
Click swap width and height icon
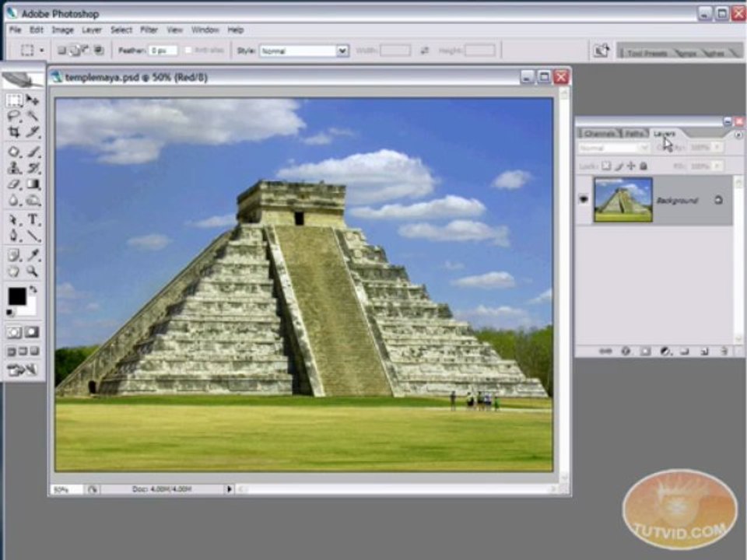tap(424, 51)
